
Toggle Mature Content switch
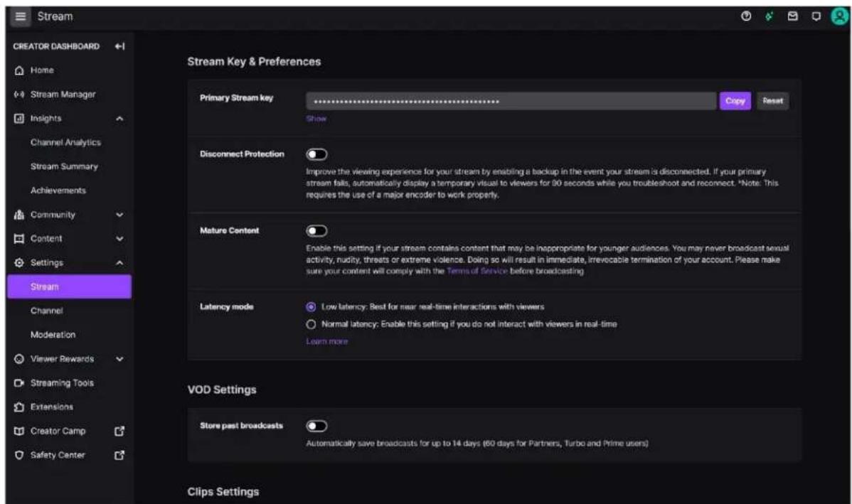point(316,231)
